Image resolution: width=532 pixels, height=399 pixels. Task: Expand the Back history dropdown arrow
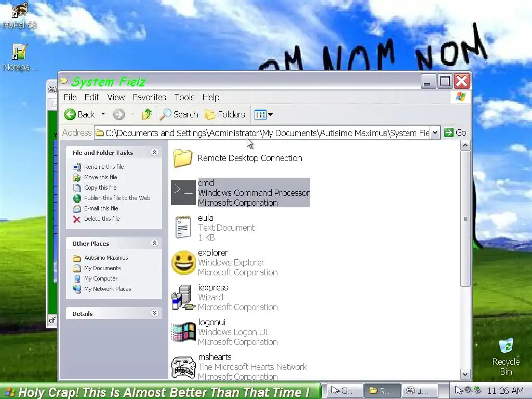point(103,114)
